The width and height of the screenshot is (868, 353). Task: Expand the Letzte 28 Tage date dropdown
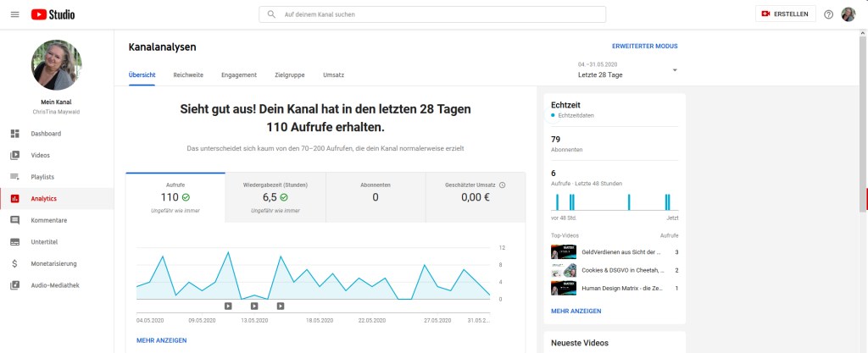[675, 69]
